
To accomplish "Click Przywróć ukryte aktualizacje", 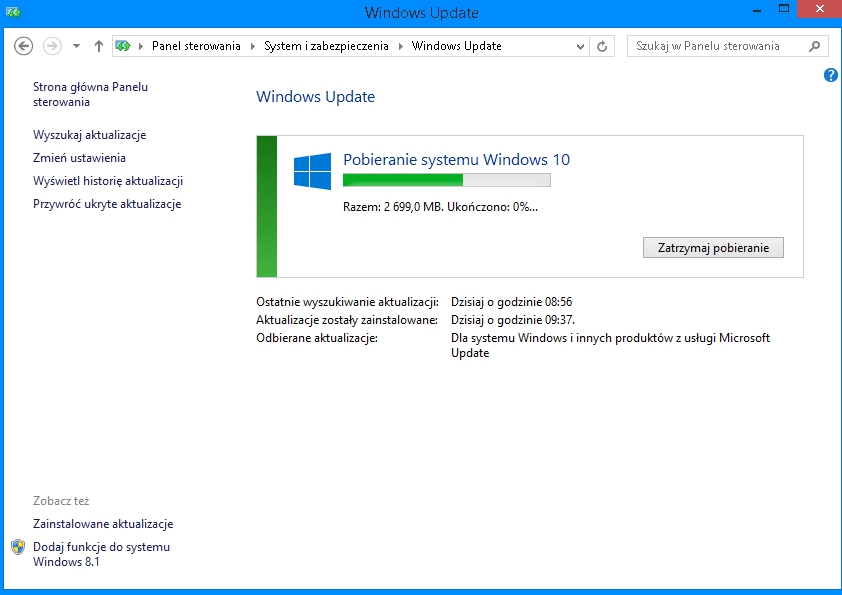I will pyautogui.click(x=107, y=204).
